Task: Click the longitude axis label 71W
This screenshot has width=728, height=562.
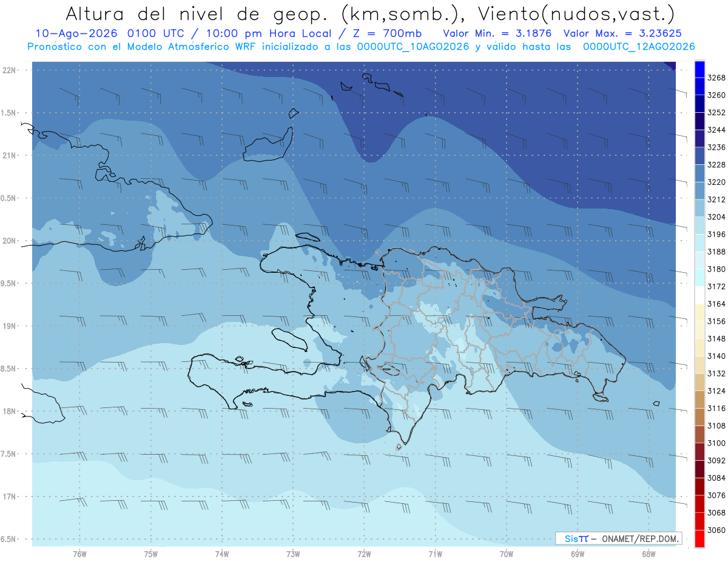Action: [435, 554]
